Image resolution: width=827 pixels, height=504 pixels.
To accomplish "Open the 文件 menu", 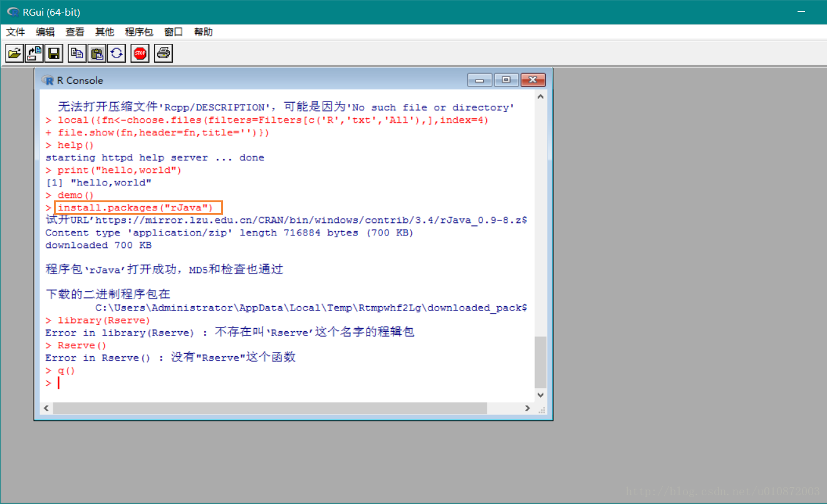I will point(16,32).
